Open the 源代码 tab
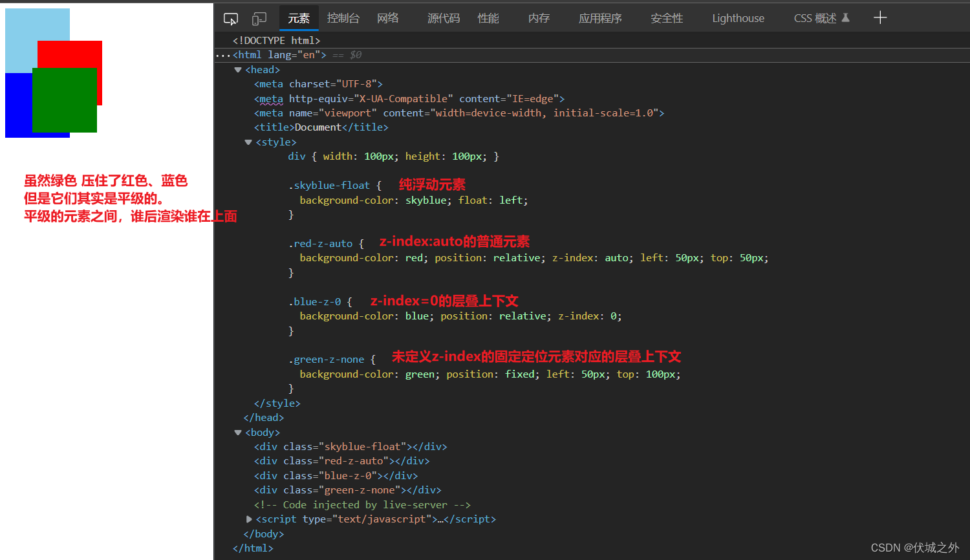 pyautogui.click(x=444, y=18)
